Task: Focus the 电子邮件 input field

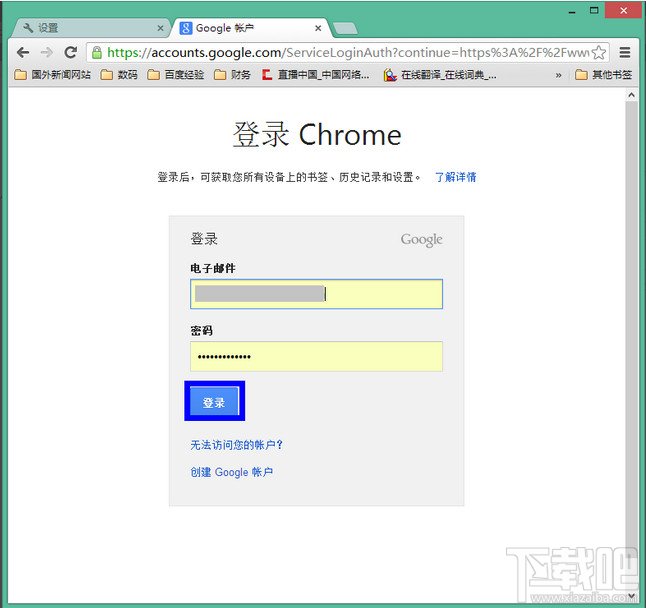Action: [316, 294]
